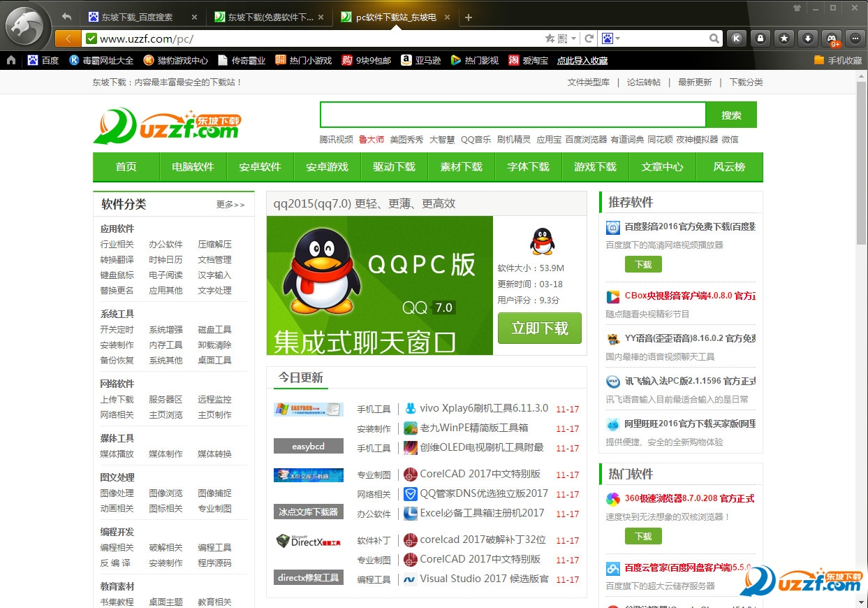Expand 更多>> in 软件分类 panel
The image size is (868, 608).
tap(230, 205)
